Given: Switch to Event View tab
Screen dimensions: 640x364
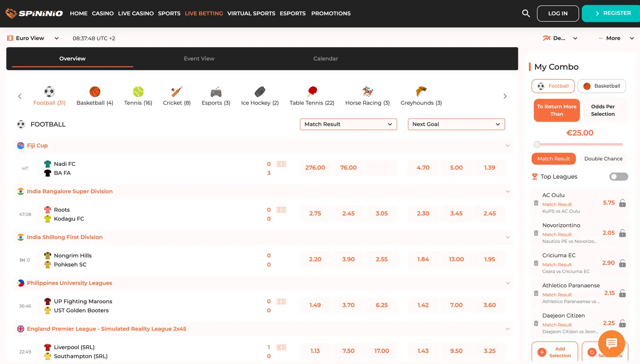Looking at the screenshot, I should [x=199, y=59].
